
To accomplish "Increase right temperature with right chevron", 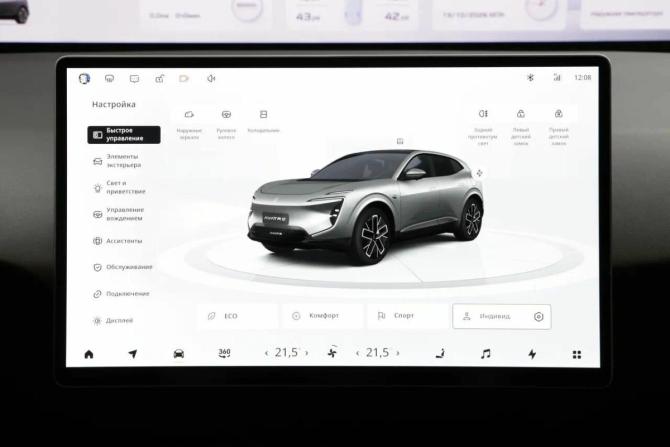I will (398, 353).
